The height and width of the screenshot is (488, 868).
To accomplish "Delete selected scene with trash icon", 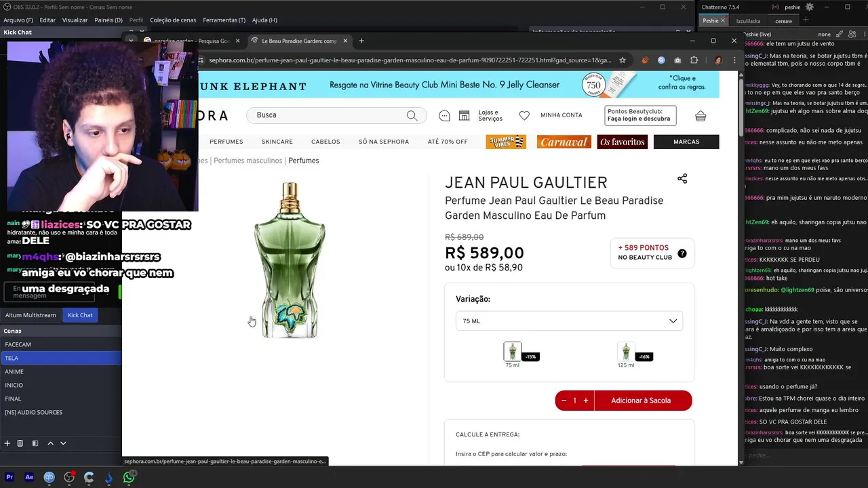I will click(x=20, y=443).
